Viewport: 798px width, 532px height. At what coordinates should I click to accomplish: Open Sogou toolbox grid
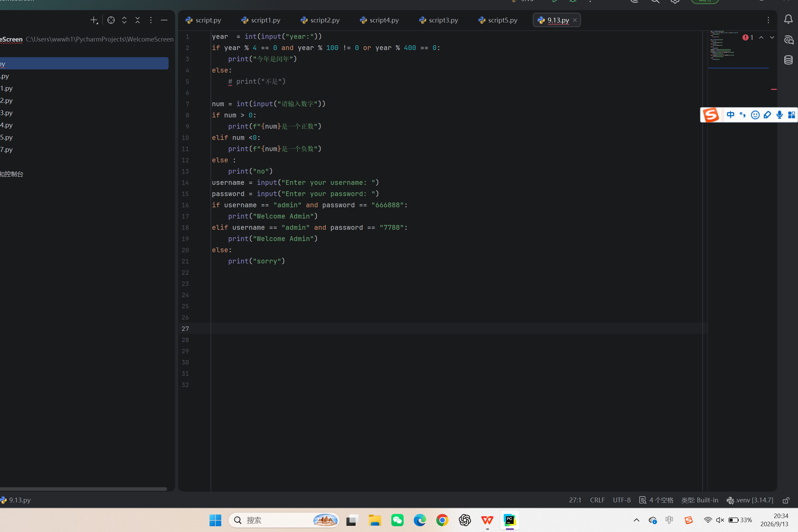(x=792, y=115)
